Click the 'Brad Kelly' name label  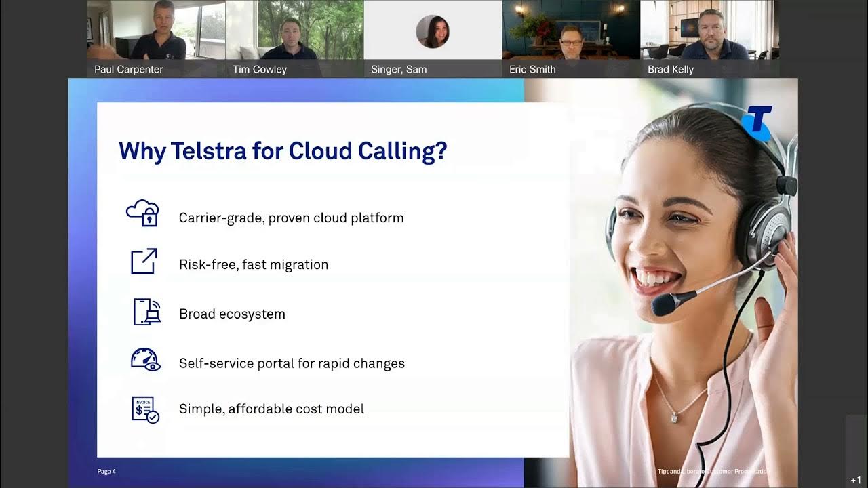pyautogui.click(x=671, y=69)
